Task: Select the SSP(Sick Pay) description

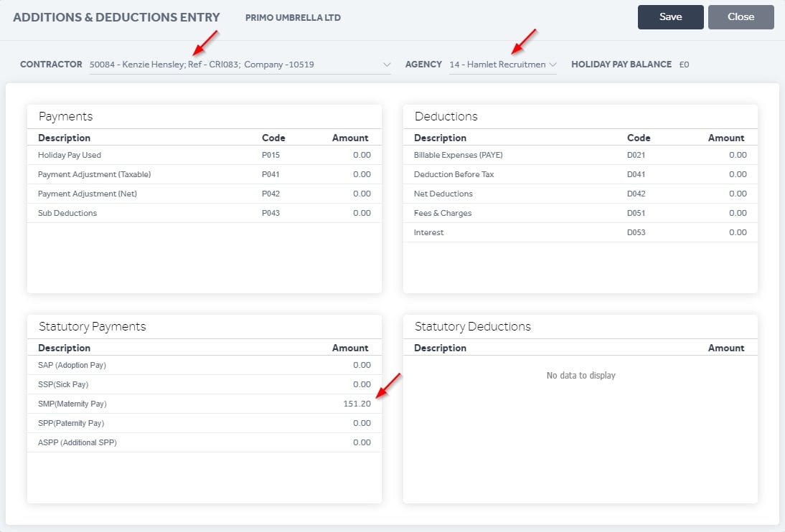Action: click(x=63, y=384)
